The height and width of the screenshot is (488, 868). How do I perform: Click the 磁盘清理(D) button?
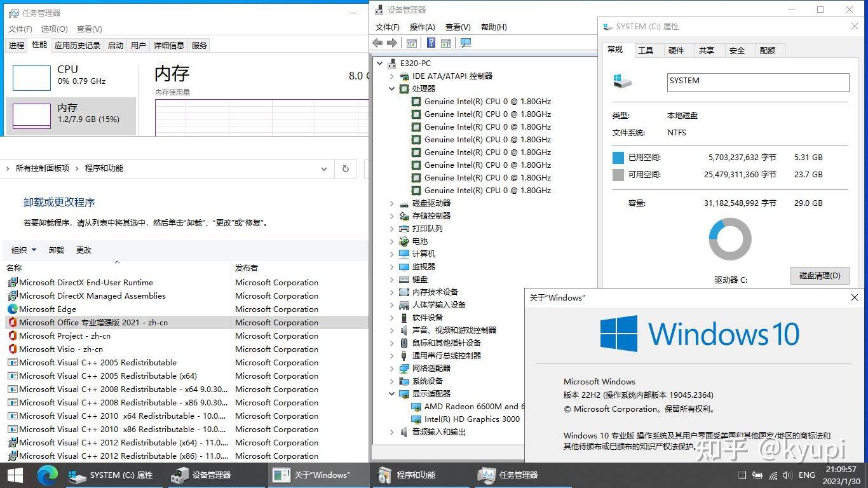(x=820, y=275)
